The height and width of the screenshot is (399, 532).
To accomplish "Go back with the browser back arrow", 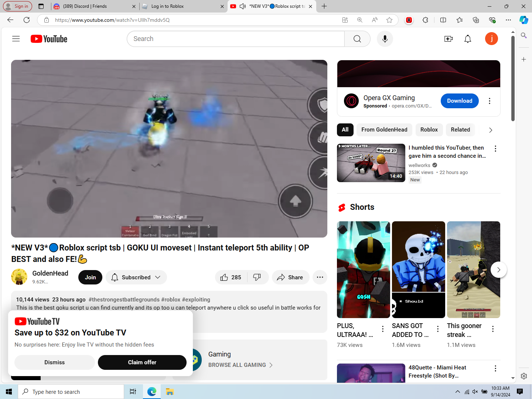I will 10,20.
